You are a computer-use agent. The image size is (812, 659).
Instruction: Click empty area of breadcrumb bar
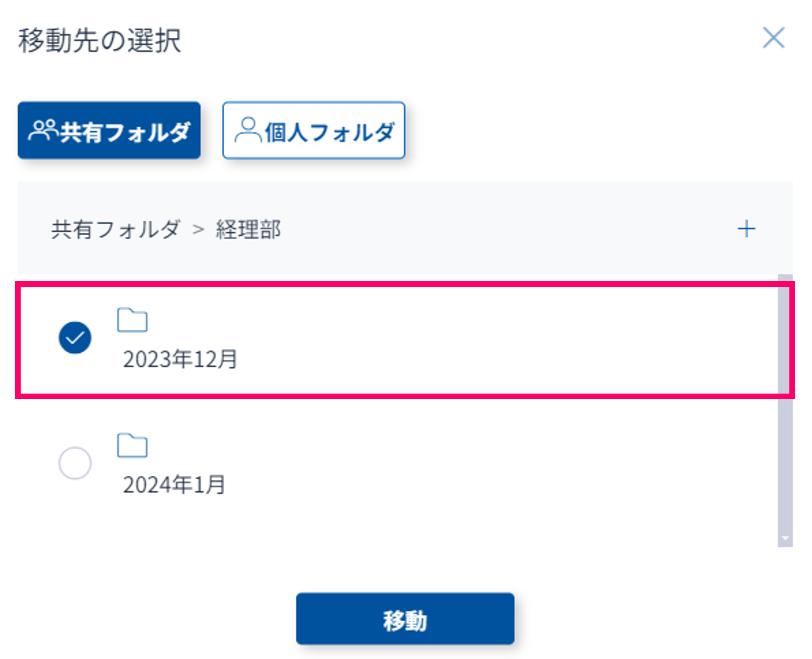click(x=476, y=229)
